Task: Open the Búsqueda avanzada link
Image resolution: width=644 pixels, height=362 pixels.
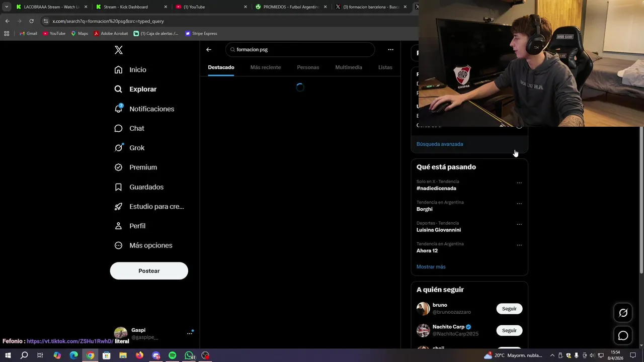Action: [440, 144]
